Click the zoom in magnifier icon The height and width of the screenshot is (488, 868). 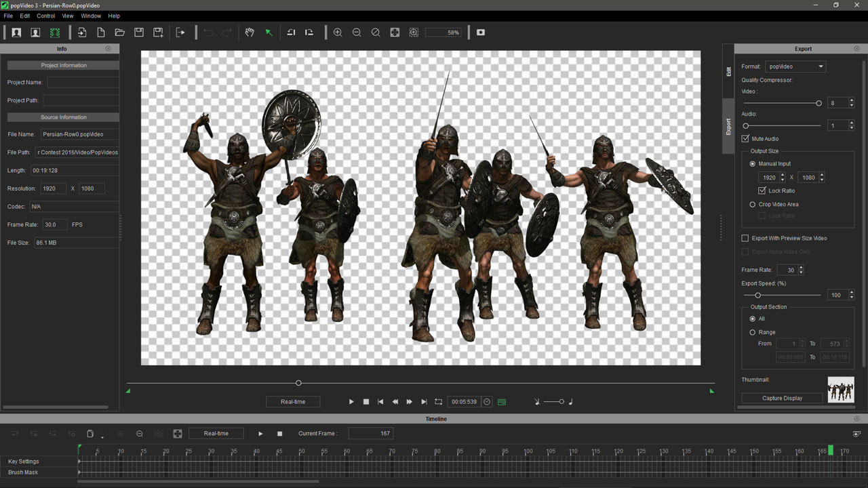tap(338, 33)
